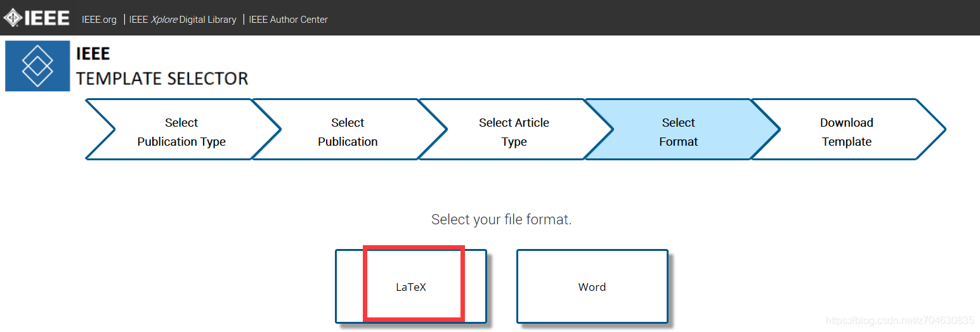Go to Download Template step
The width and height of the screenshot is (980, 332).
click(x=847, y=129)
